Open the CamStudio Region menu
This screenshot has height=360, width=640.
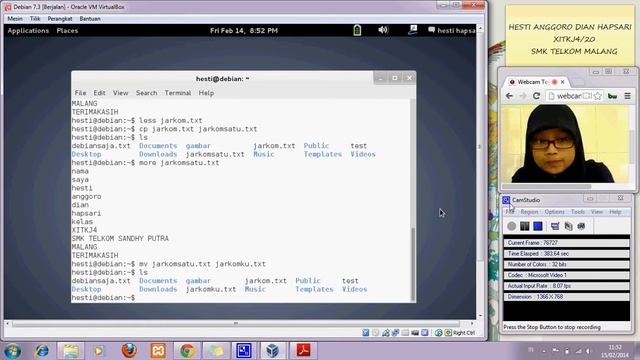point(529,212)
